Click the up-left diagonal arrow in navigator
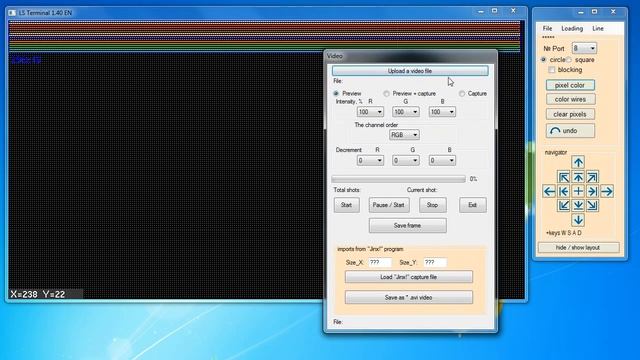 coord(564,177)
